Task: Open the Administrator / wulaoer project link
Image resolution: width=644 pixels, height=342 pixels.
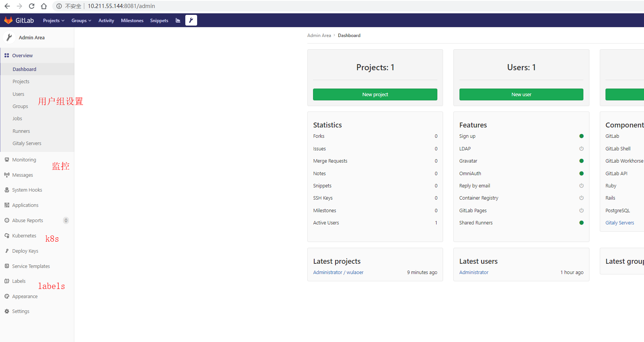Action: click(x=338, y=273)
